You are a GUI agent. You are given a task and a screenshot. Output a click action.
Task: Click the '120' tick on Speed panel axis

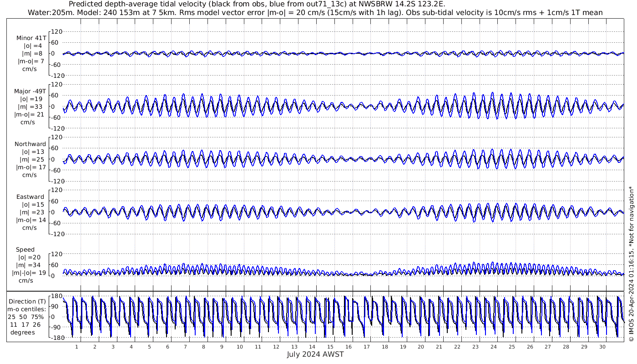click(56, 254)
